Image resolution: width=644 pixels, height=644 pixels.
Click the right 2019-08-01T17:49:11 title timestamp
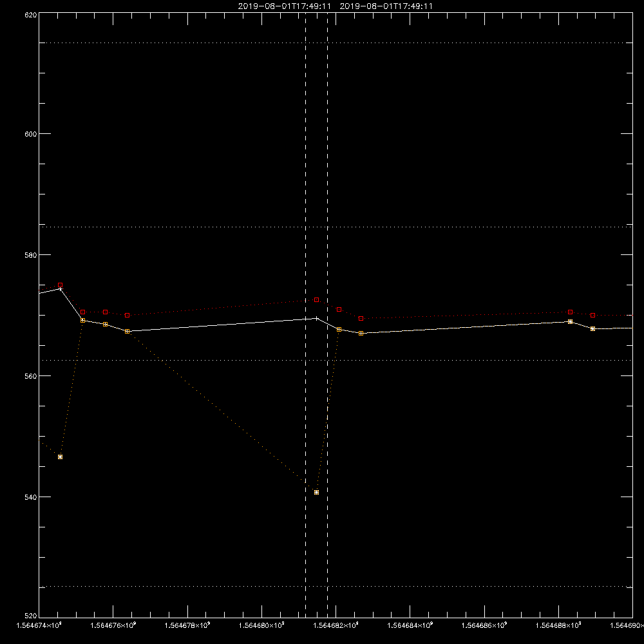pyautogui.click(x=386, y=6)
